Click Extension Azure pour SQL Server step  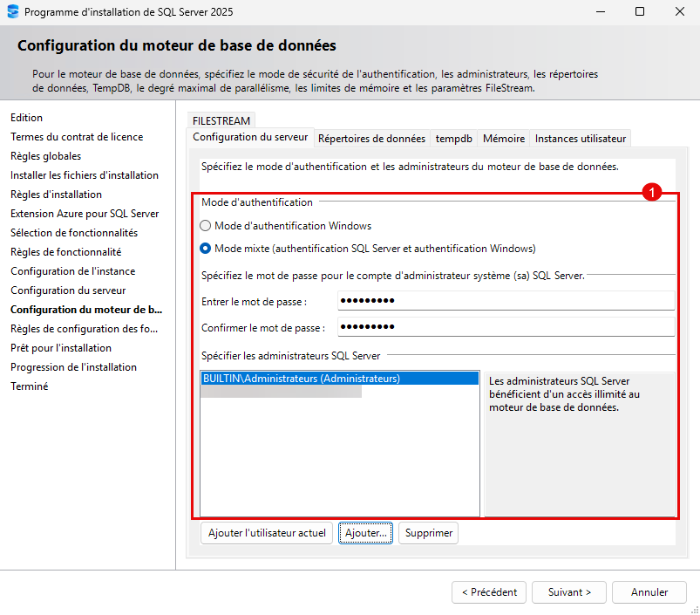click(x=85, y=214)
